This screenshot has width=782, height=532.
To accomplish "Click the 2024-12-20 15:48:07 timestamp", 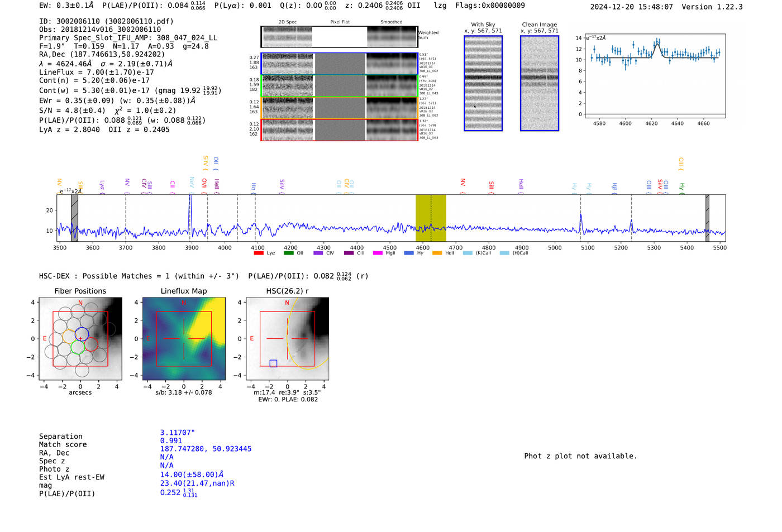I will coord(631,7).
